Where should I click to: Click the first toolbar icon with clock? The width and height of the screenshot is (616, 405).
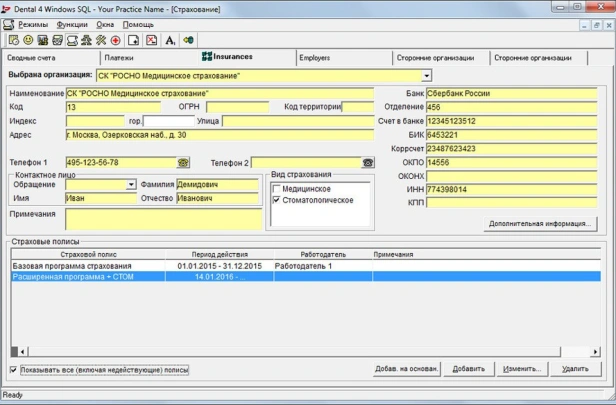(13, 40)
